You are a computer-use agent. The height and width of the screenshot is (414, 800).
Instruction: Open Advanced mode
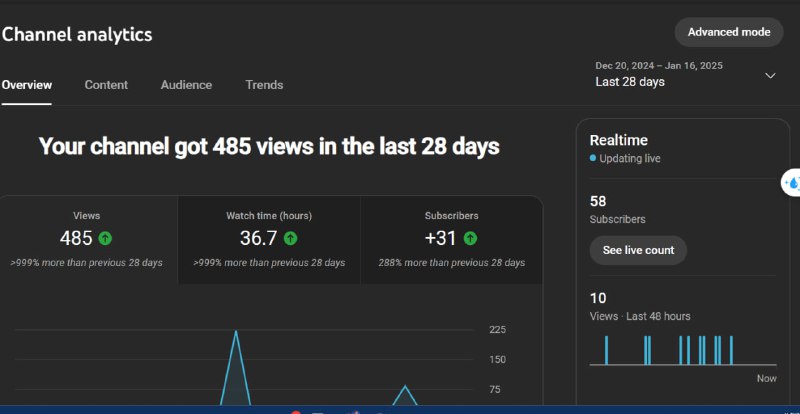(729, 32)
